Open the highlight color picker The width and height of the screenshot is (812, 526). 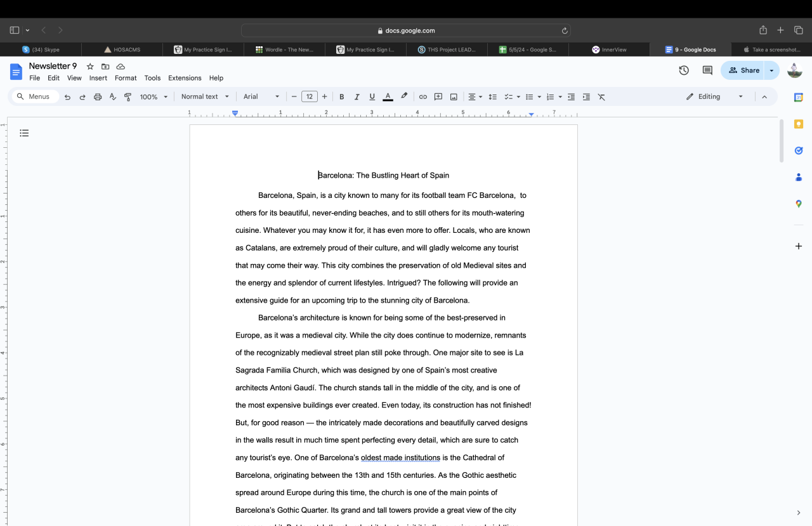[x=404, y=97]
